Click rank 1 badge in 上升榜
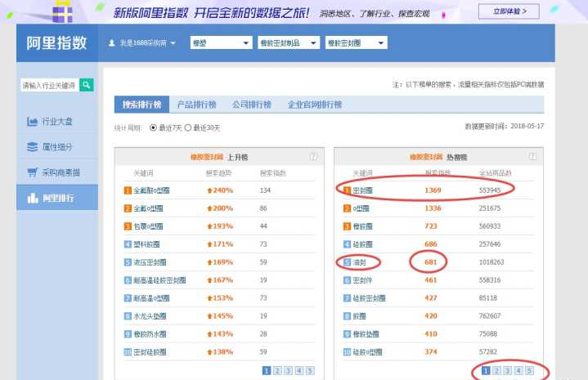Screen dimensions: 588x380 (128, 190)
